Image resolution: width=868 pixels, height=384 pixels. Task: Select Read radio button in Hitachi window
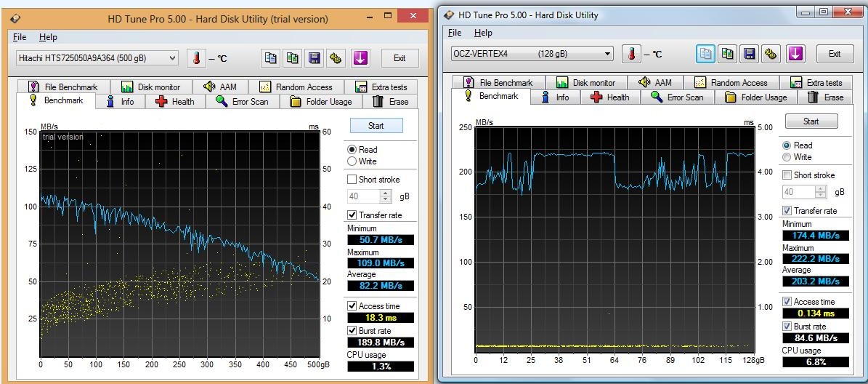(x=352, y=150)
